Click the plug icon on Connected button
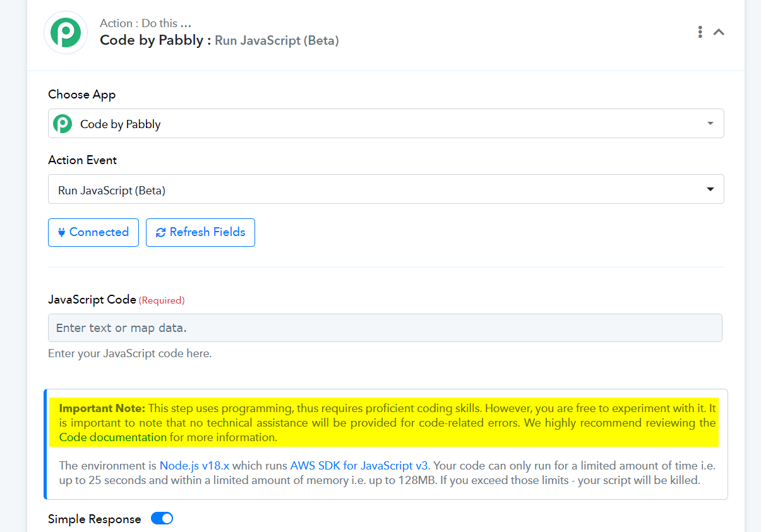This screenshot has height=532, width=761. (x=61, y=232)
